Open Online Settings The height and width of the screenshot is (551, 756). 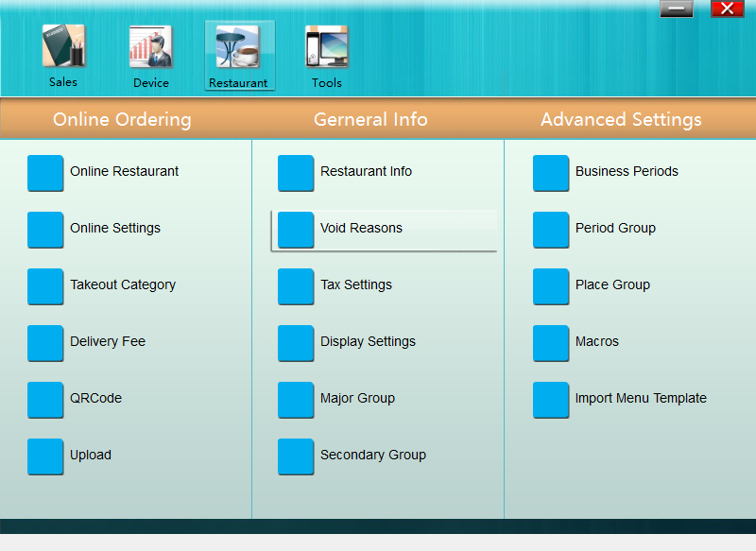(x=115, y=228)
